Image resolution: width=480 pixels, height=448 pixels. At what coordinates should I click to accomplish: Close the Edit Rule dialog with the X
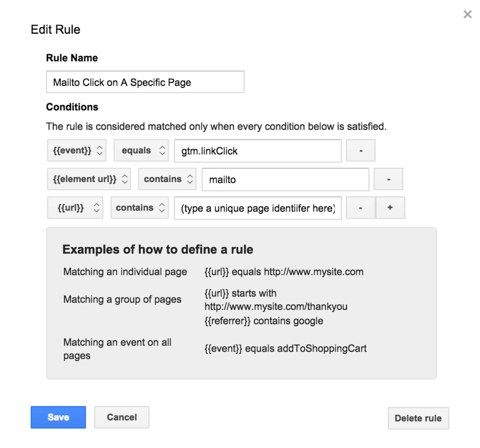click(x=467, y=14)
